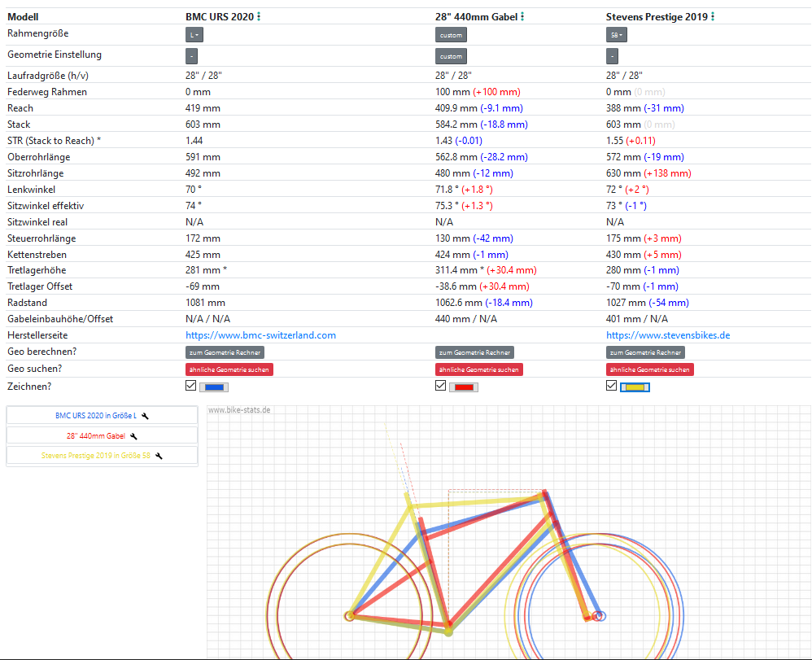Click the 'Lenkwinkel' row label
This screenshot has width=812, height=660.
(31, 190)
